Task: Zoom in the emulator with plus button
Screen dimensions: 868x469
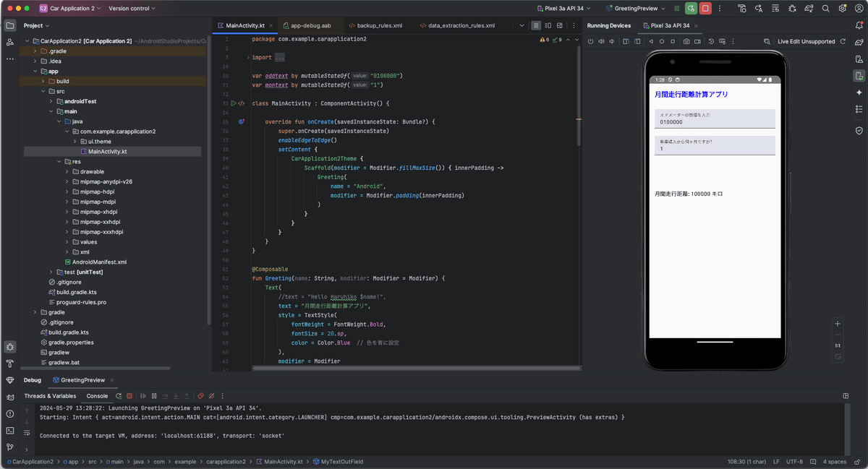Action: pos(838,324)
